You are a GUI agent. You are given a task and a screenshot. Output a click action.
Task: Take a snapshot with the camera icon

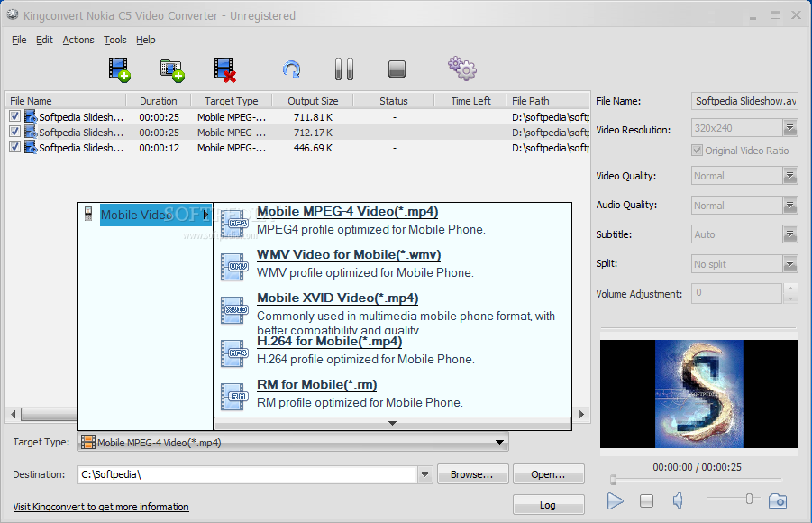pos(778,500)
